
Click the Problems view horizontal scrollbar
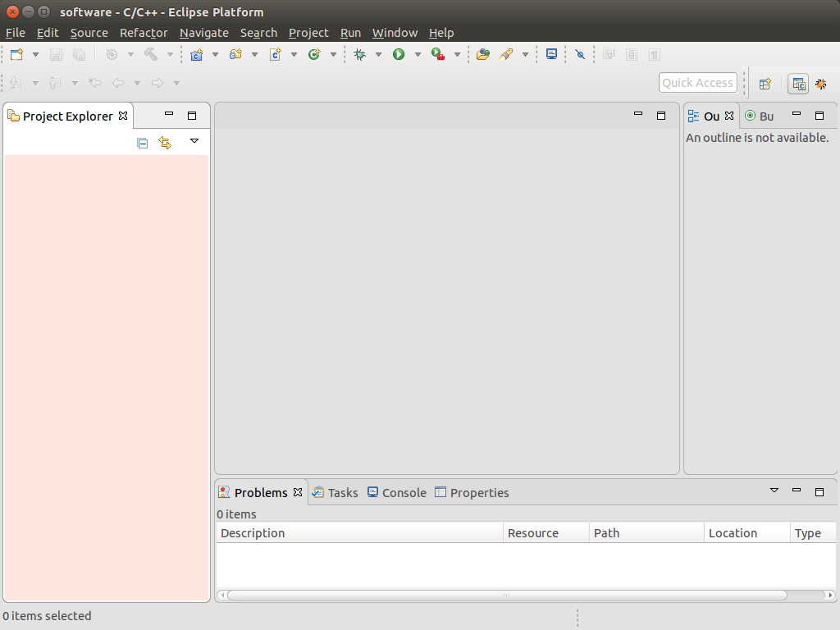506,595
